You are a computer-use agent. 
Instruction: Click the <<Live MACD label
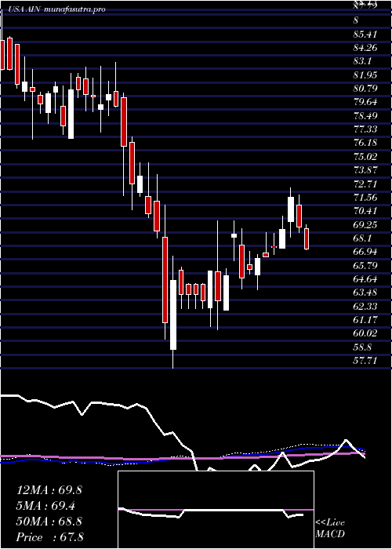click(330, 529)
